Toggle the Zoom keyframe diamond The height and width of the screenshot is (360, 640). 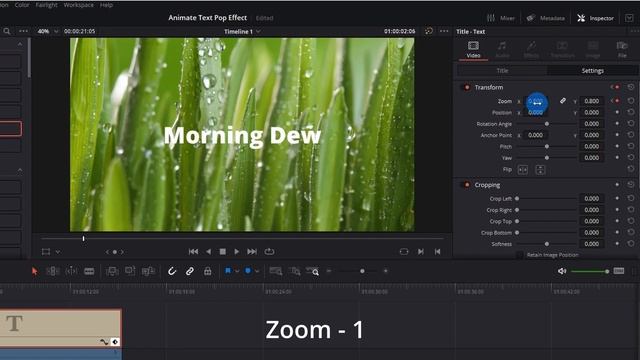click(x=617, y=101)
